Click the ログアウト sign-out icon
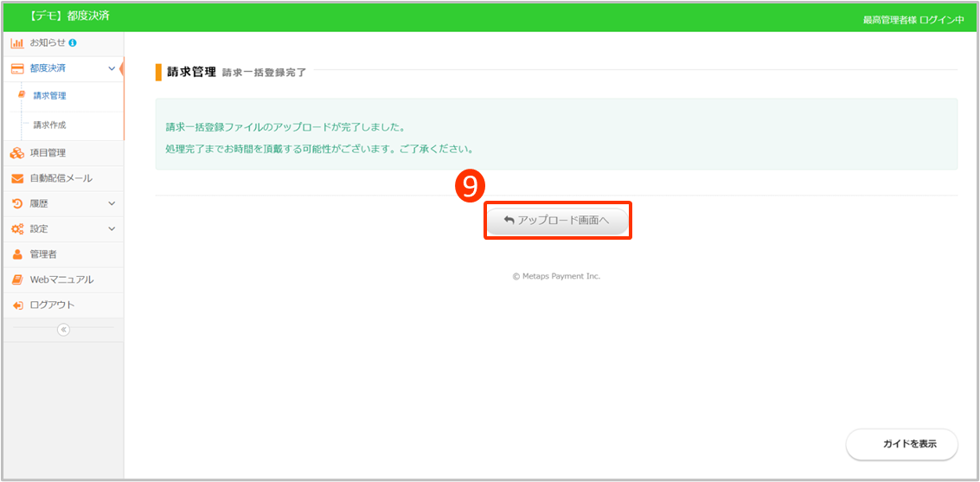Image resolution: width=980 pixels, height=482 pixels. point(17,305)
